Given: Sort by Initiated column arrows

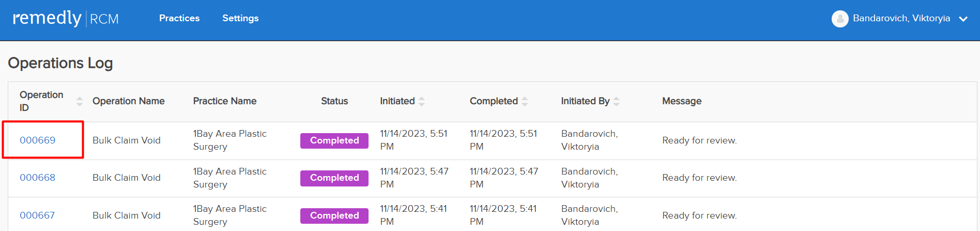Looking at the screenshot, I should pyautogui.click(x=421, y=101).
